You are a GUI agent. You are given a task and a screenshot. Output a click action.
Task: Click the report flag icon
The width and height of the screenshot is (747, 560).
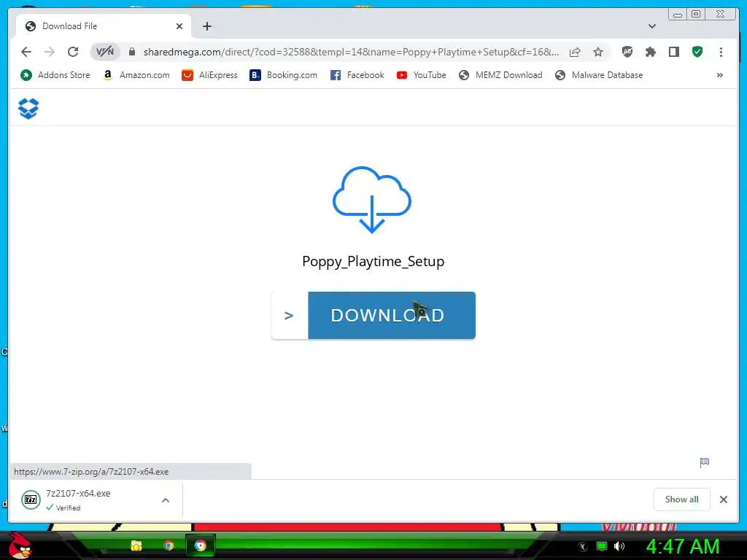coord(705,462)
